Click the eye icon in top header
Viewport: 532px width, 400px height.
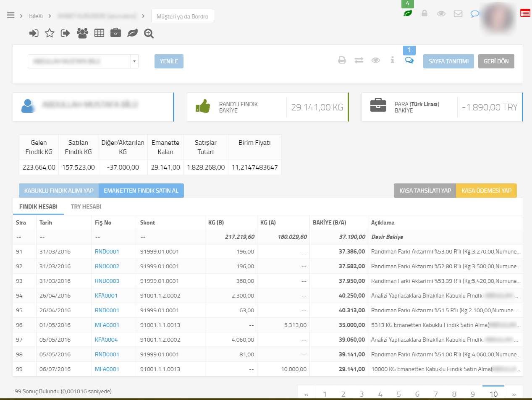[x=441, y=13]
